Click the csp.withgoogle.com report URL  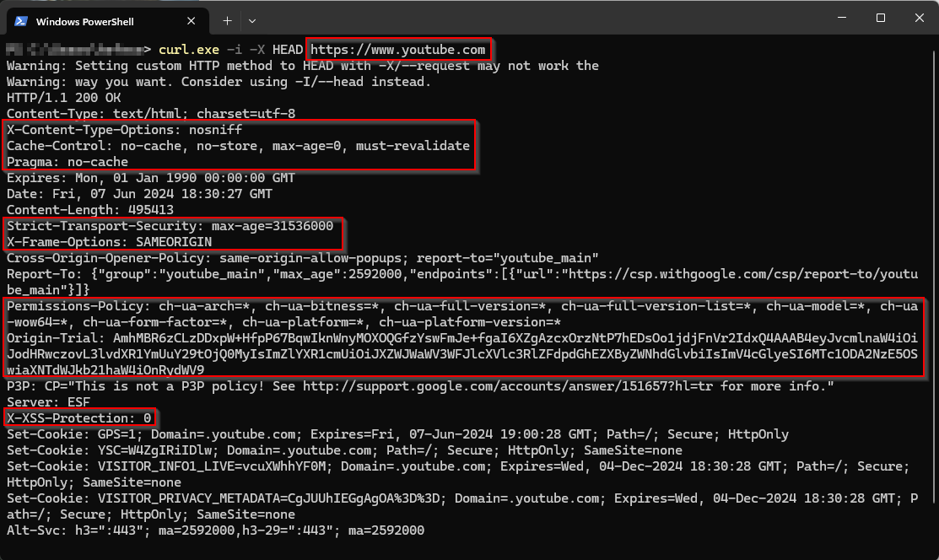point(742,274)
